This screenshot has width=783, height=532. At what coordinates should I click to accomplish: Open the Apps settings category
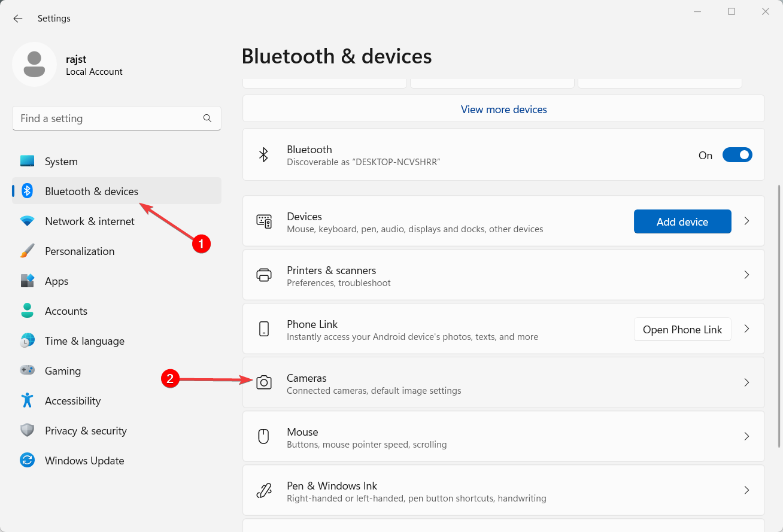coord(117,281)
